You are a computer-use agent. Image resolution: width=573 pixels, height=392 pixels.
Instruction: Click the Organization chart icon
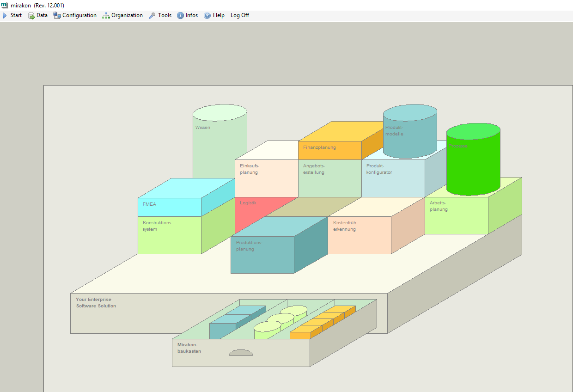tap(106, 15)
